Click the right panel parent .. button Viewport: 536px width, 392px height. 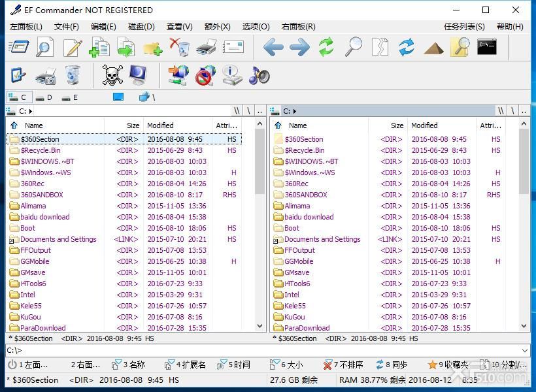[x=524, y=110]
